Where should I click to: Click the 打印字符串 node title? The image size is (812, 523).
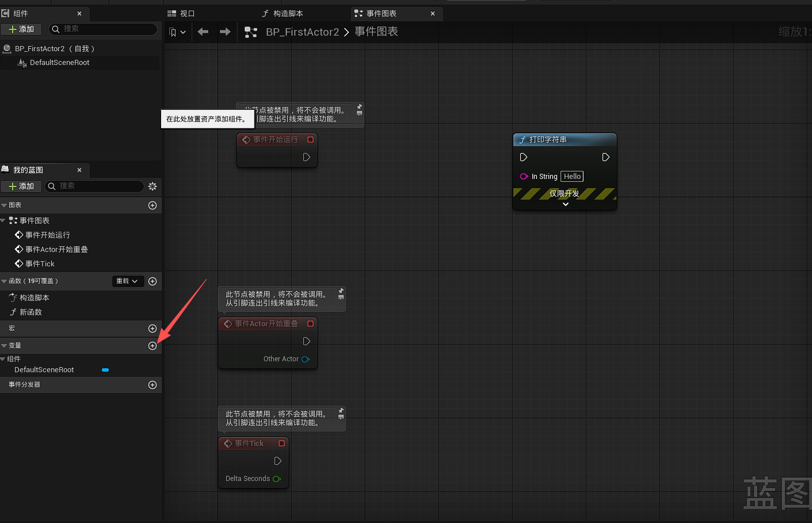click(x=548, y=140)
